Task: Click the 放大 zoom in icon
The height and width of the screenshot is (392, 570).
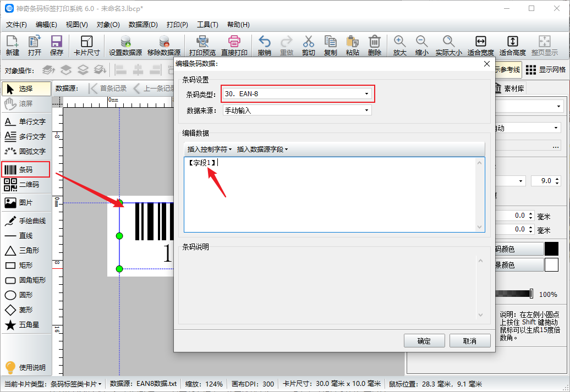Action: tap(399, 46)
